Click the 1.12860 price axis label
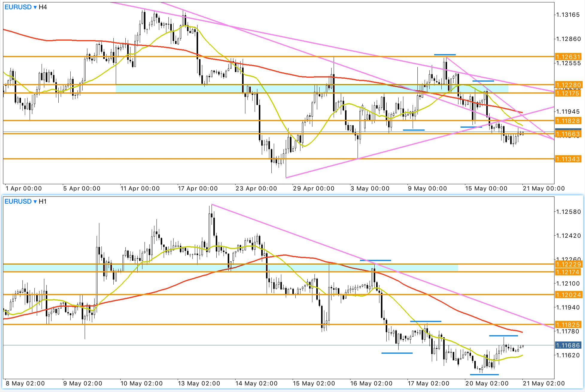The width and height of the screenshot is (585, 392). [x=568, y=39]
